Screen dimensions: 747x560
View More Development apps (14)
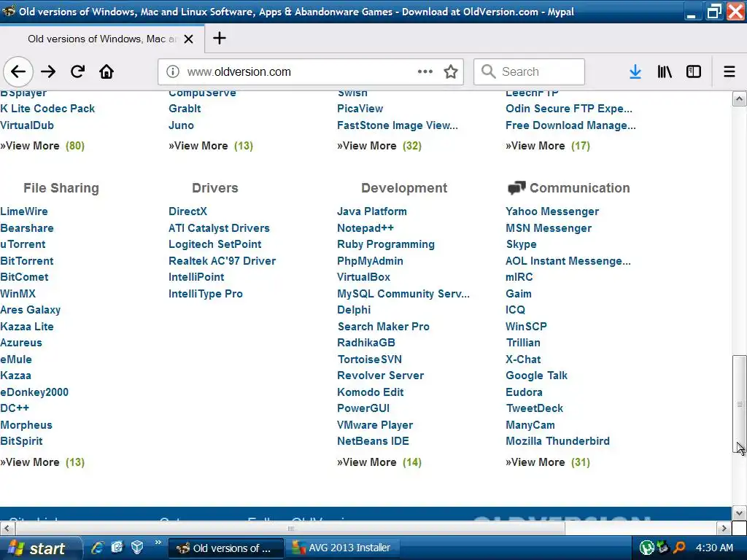point(379,462)
